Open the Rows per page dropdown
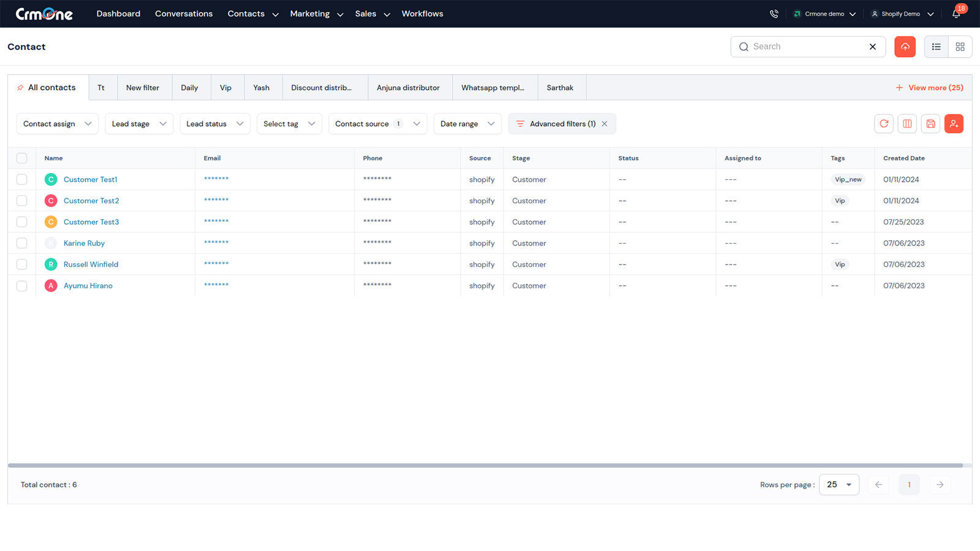The image size is (980, 551). pos(839,484)
